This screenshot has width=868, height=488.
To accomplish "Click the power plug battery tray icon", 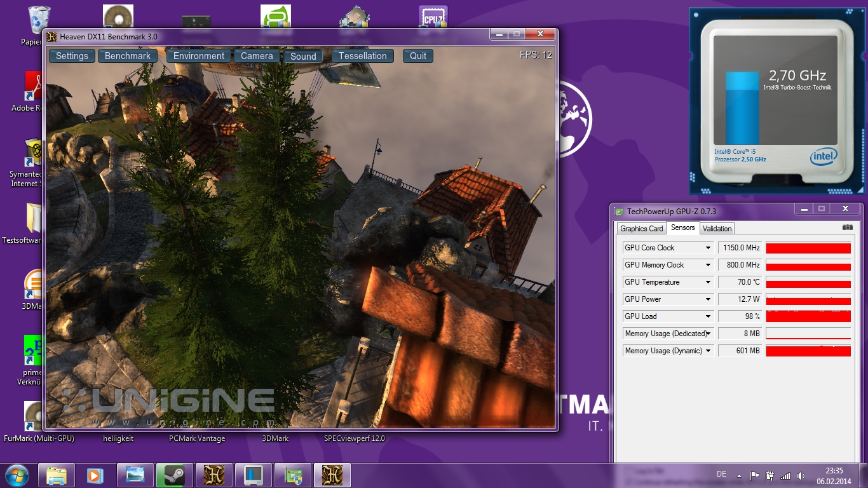I will (770, 475).
